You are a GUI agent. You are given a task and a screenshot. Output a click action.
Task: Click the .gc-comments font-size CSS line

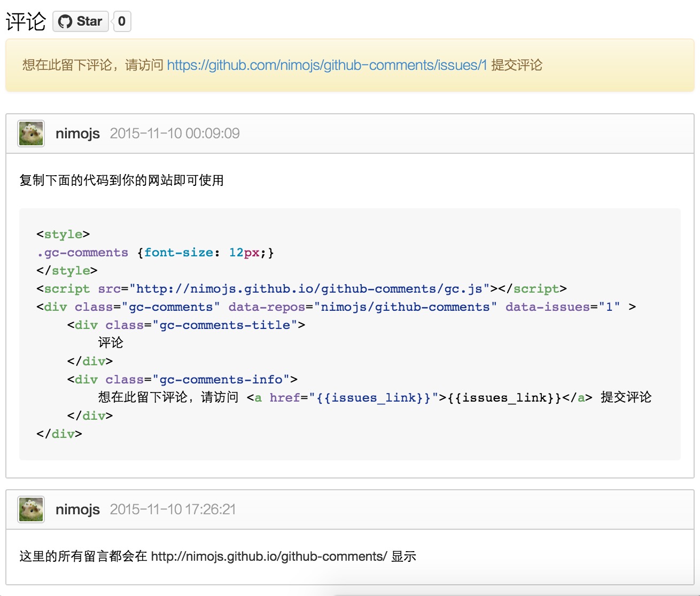point(155,253)
